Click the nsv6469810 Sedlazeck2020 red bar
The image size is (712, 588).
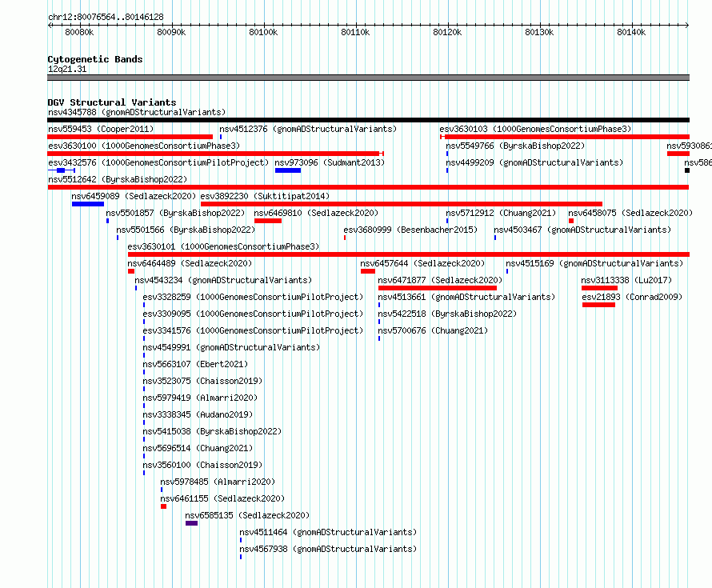[x=268, y=221]
